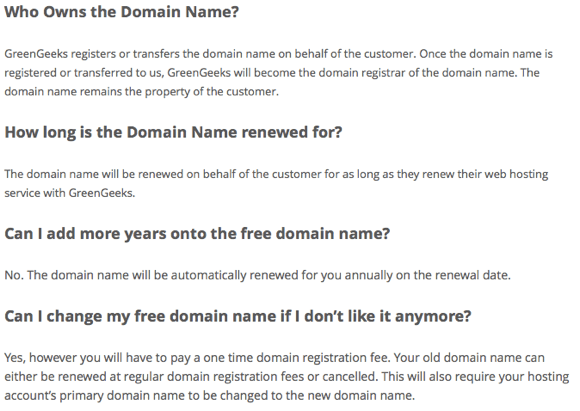Viewport: 580px width, 411px height.
Task: Click the paragraph starting 'The domain name will be renewed'
Action: (276, 183)
